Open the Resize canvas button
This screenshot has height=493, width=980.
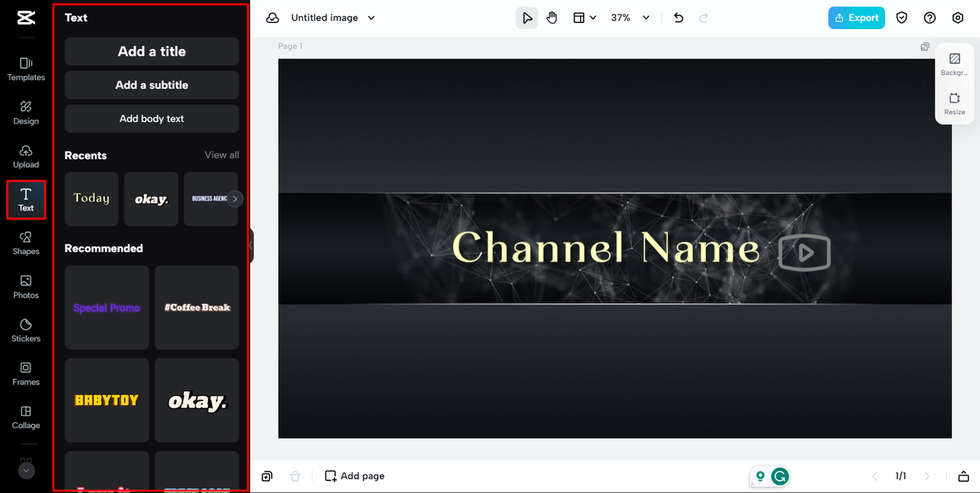pyautogui.click(x=954, y=104)
